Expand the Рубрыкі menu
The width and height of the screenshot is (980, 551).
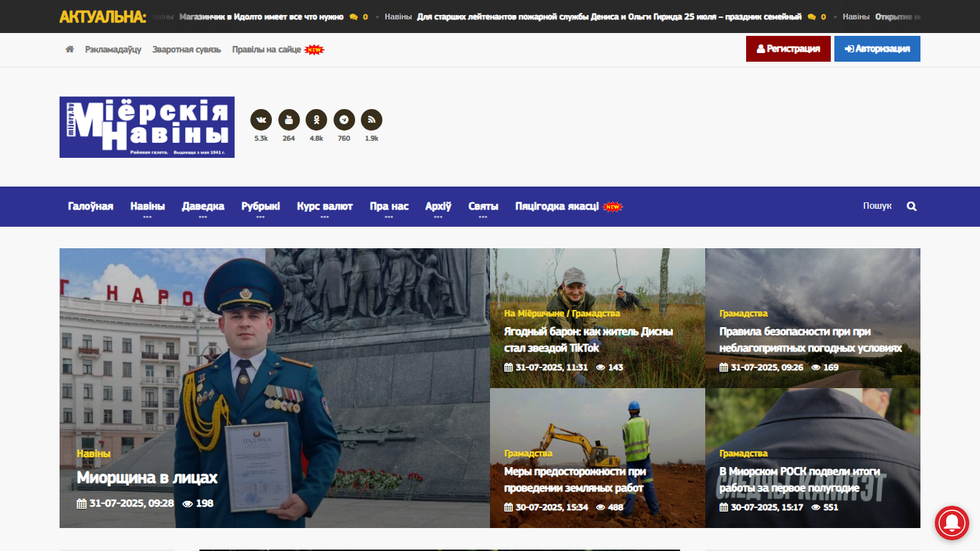[260, 206]
